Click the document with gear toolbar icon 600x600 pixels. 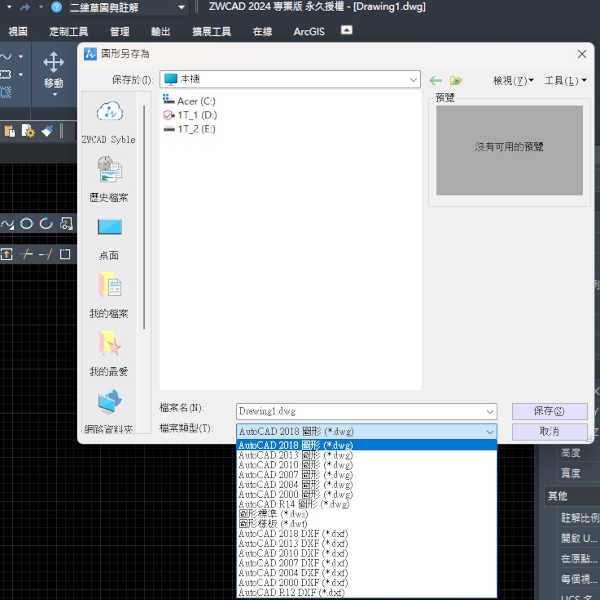[28, 131]
